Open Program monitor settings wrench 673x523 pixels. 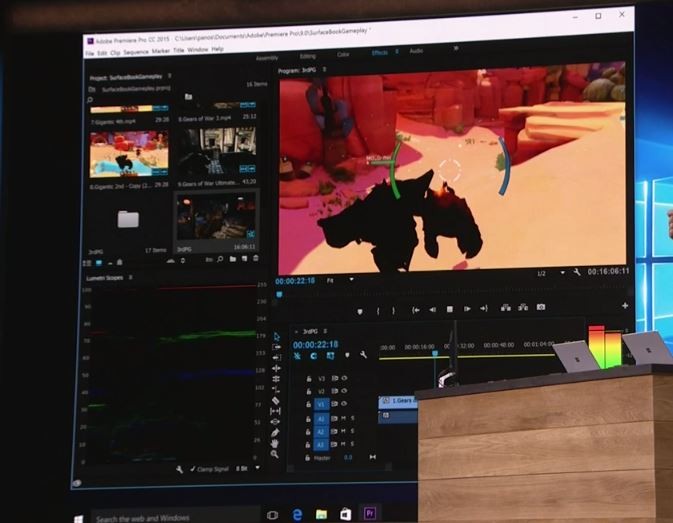coord(577,272)
